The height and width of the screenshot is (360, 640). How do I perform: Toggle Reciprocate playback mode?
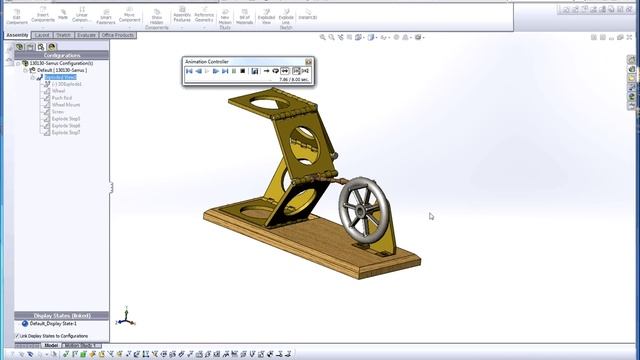[x=284, y=71]
